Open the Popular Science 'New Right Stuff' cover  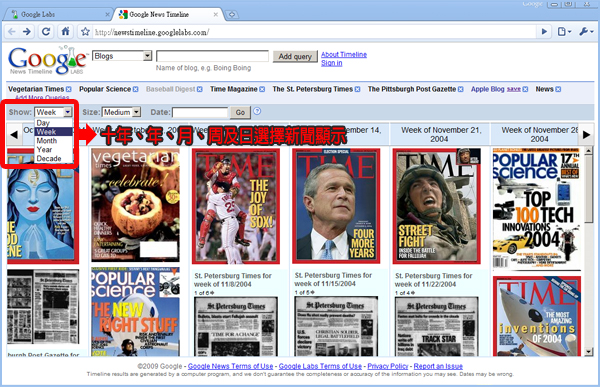coord(135,312)
